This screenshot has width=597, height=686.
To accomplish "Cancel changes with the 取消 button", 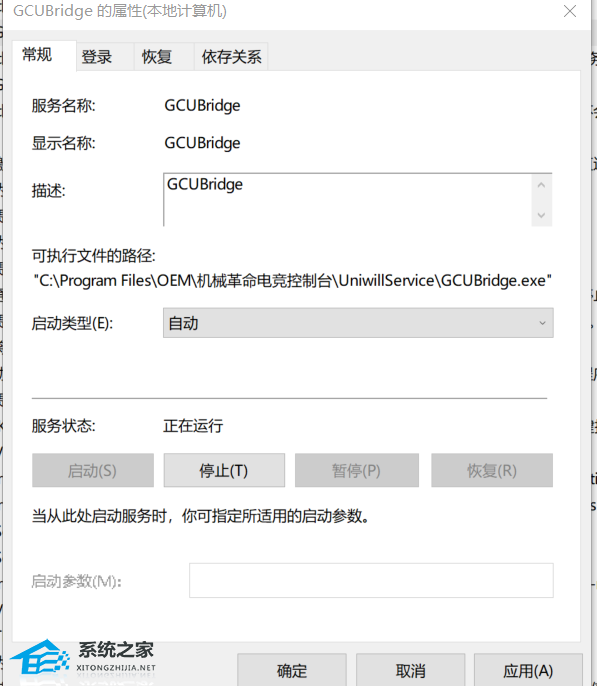I will coord(410,670).
